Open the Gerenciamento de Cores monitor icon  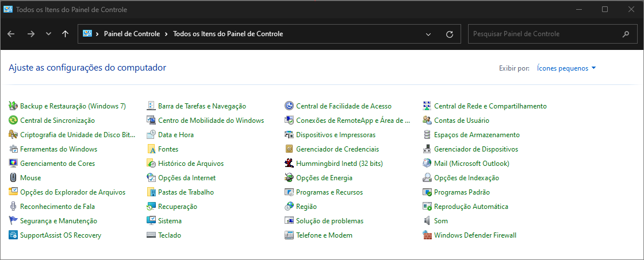coord(13,164)
